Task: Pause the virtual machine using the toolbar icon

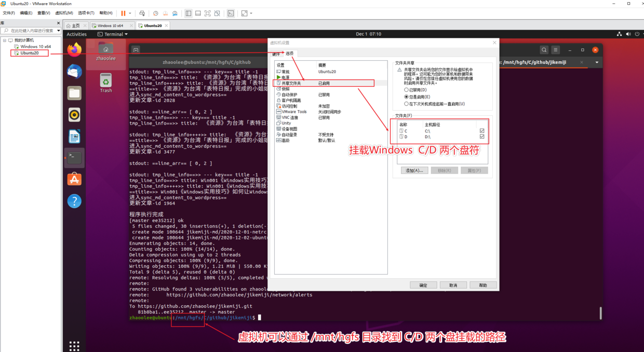Action: (123, 13)
